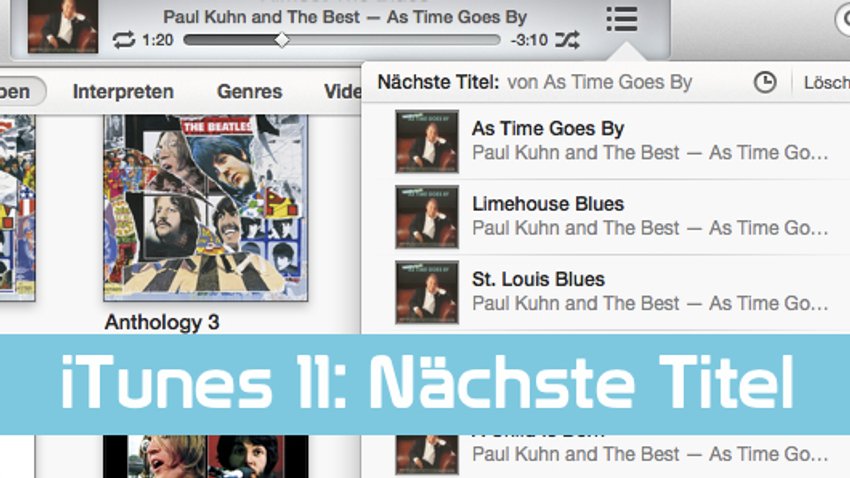Switch to the Interpreten tab
850x478 pixels.
coord(123,92)
